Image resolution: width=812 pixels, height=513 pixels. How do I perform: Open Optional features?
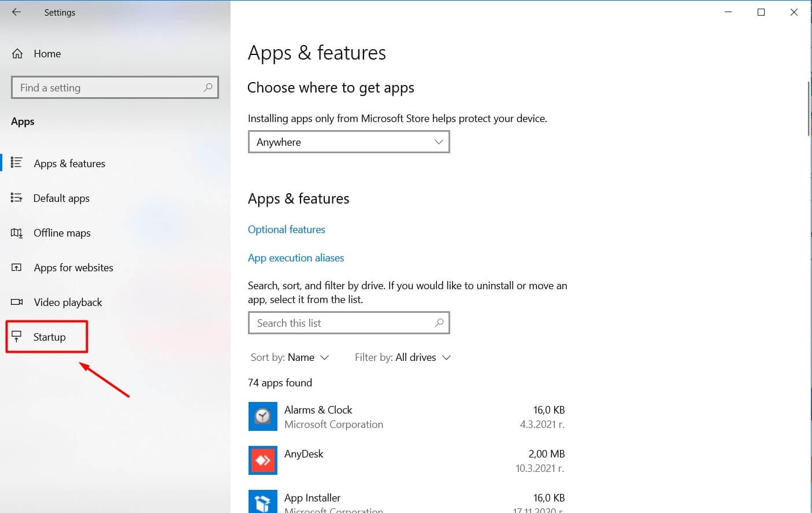coord(286,229)
